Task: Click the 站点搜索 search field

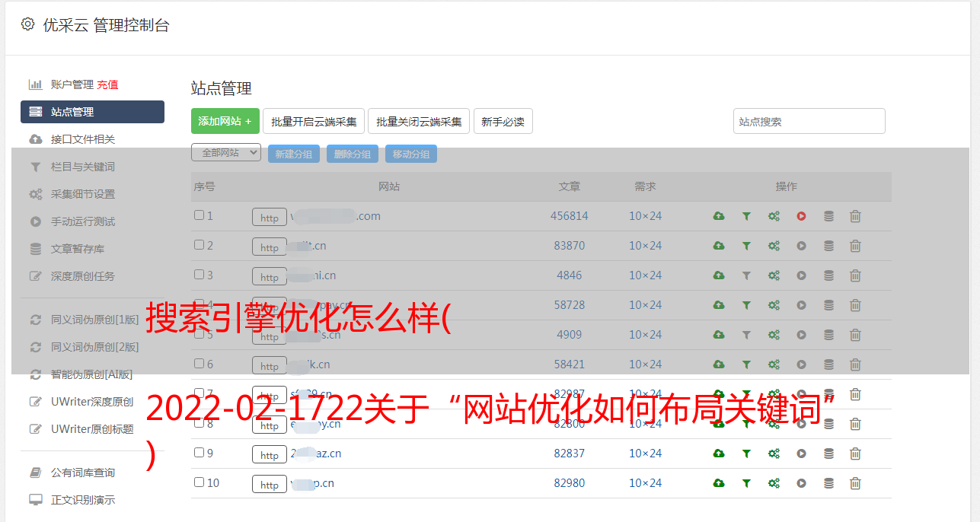Action: tap(809, 121)
